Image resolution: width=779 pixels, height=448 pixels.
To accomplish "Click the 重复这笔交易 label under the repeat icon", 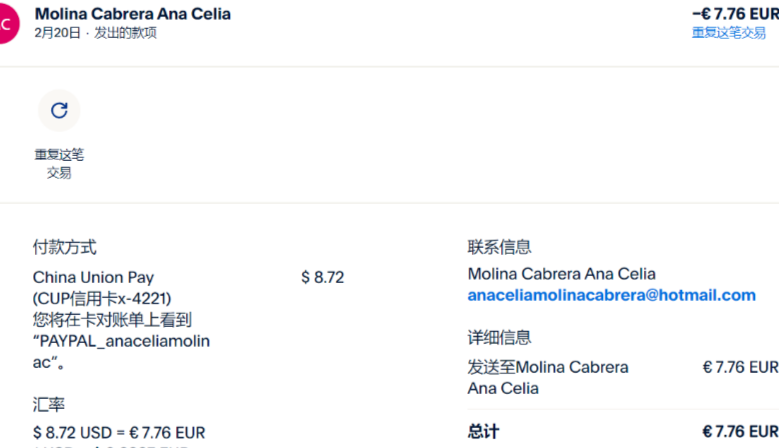I will pos(59,163).
